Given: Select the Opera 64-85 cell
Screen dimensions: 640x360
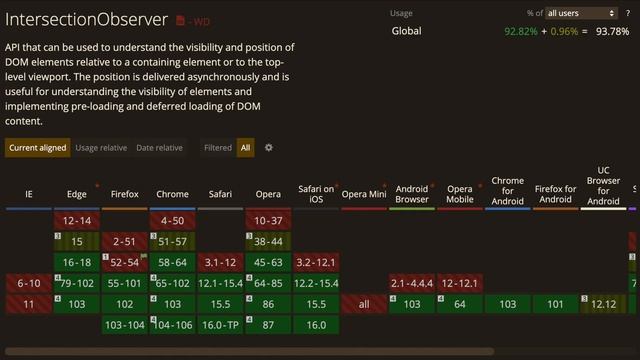Looking at the screenshot, I should 268,283.
